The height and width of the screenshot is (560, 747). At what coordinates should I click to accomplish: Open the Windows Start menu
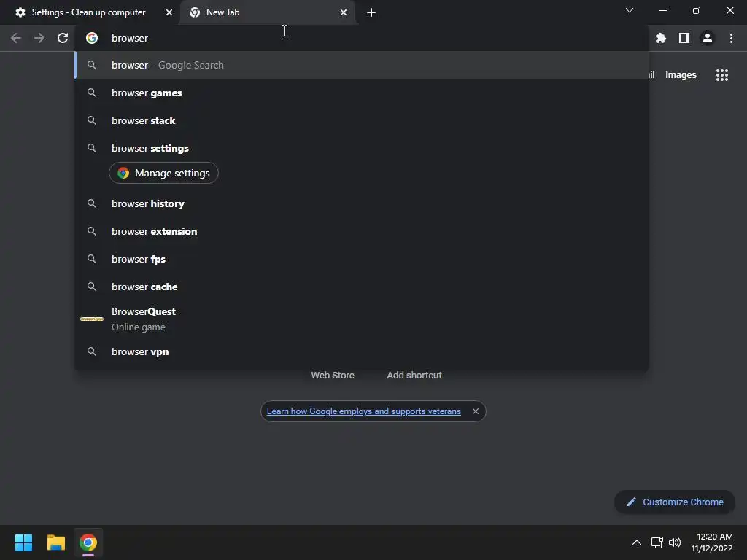click(23, 542)
